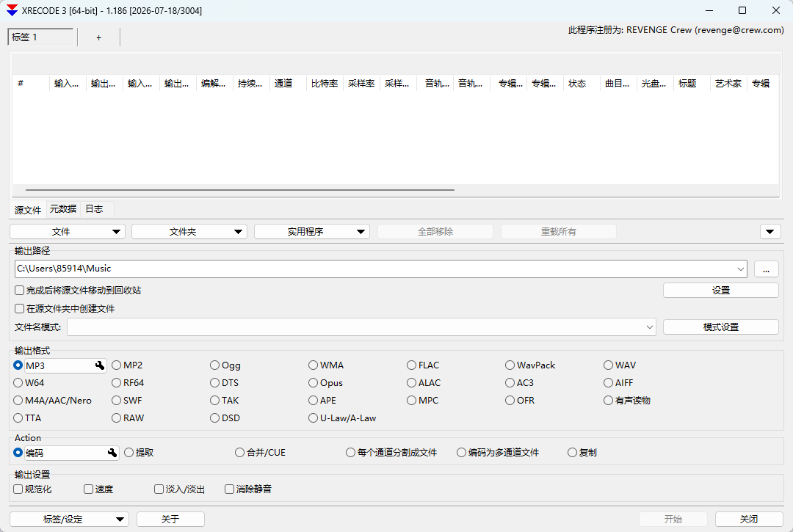Enable 规范化 output setting
Image resolution: width=793 pixels, height=532 pixels.
point(18,489)
